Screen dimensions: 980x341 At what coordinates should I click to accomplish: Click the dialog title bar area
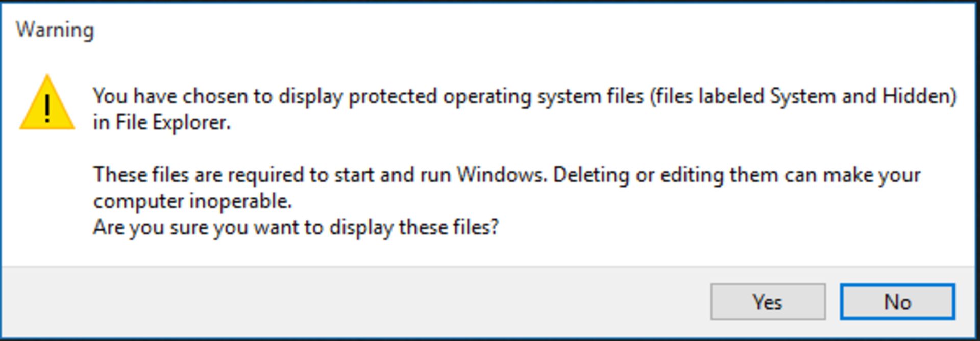pyautogui.click(x=490, y=30)
